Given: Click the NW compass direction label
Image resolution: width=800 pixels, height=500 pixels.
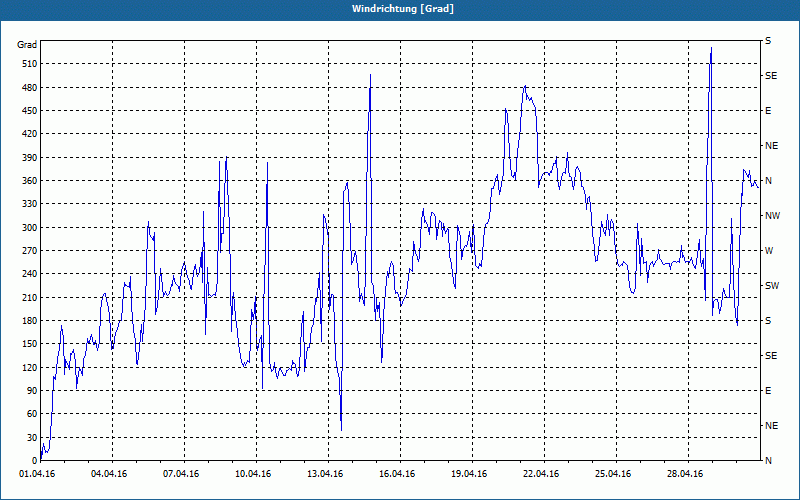Looking at the screenshot, I should pos(772,216).
